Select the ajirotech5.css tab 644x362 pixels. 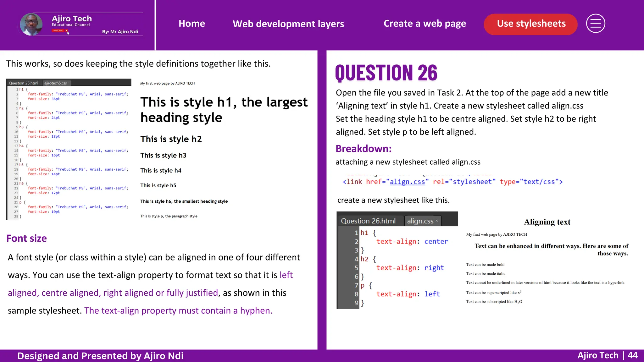tap(55, 83)
